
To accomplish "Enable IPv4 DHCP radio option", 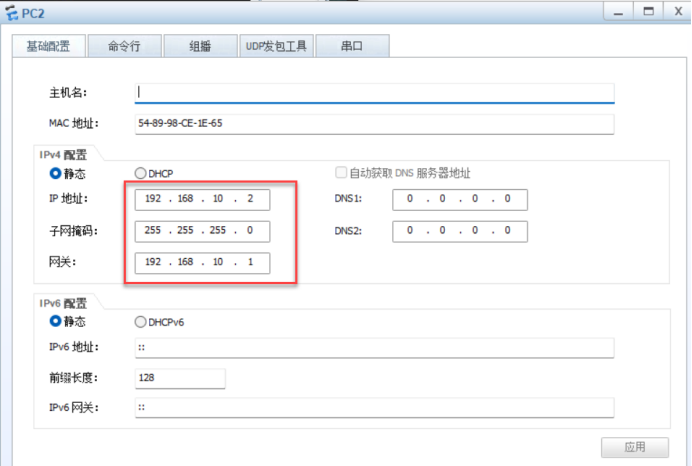I will click(x=140, y=173).
